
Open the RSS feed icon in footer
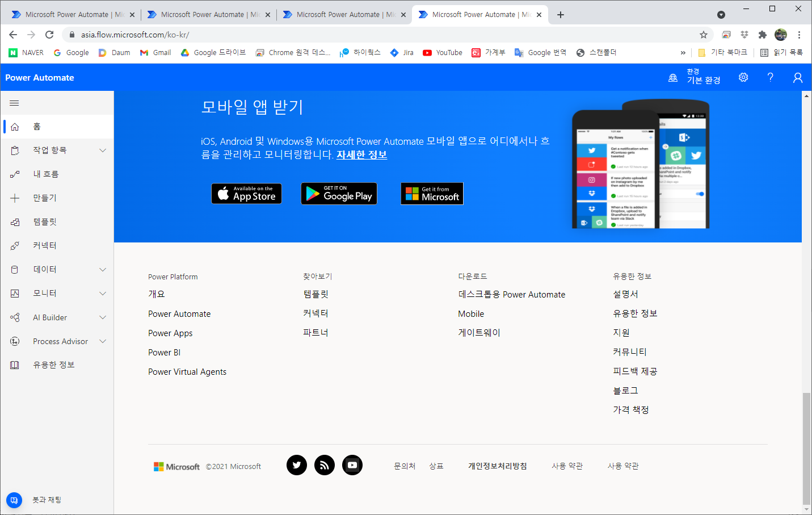[x=325, y=465]
